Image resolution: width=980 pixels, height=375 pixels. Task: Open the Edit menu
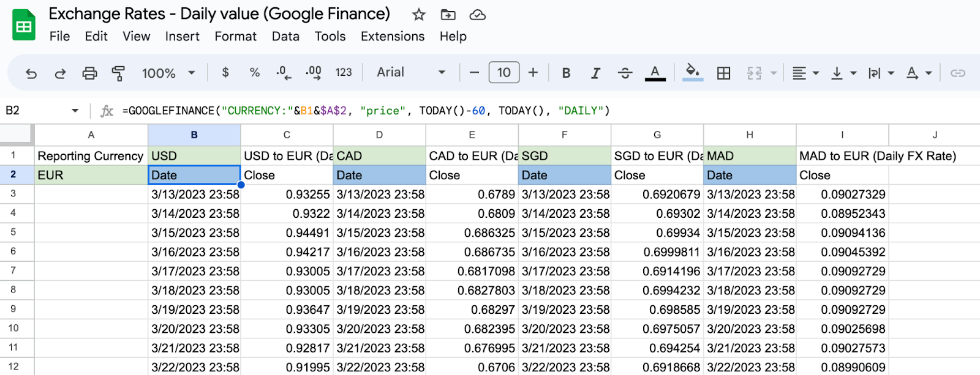point(96,37)
